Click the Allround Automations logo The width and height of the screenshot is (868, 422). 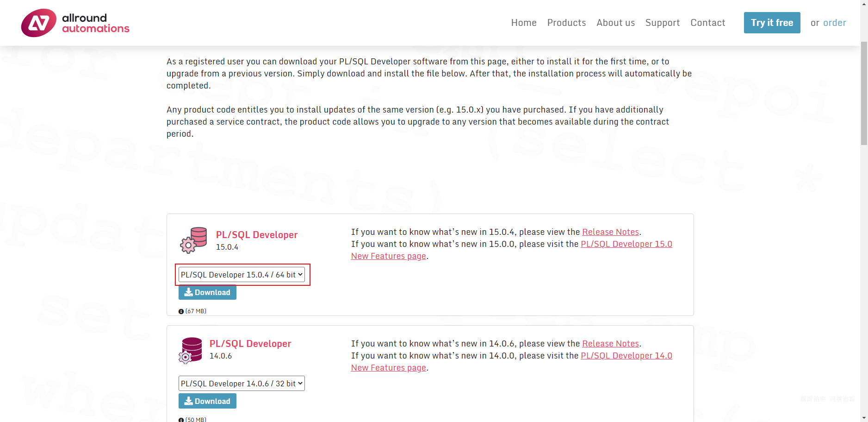click(75, 23)
